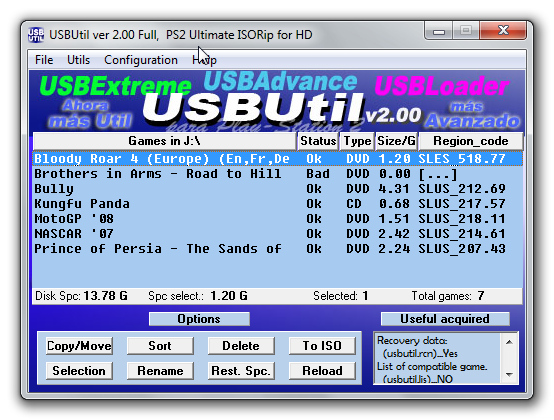Select the MotoGP '08 game row
The image size is (554, 420).
pyautogui.click(x=277, y=219)
